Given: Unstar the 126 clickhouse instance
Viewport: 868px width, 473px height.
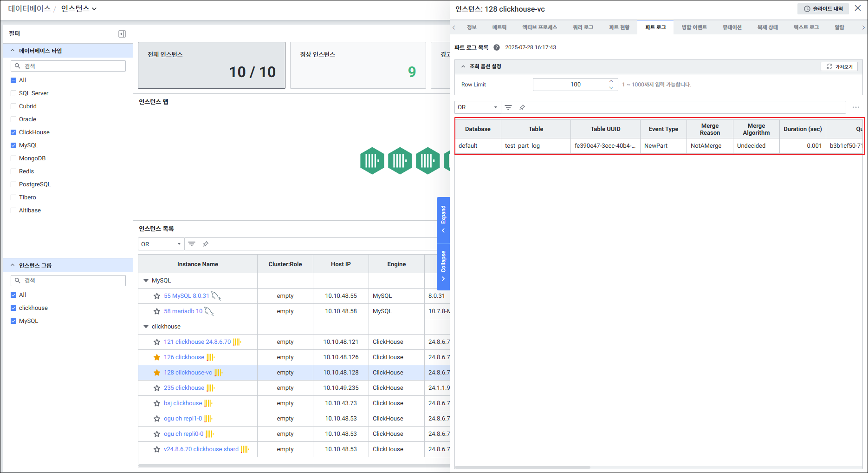Looking at the screenshot, I should click(x=157, y=357).
